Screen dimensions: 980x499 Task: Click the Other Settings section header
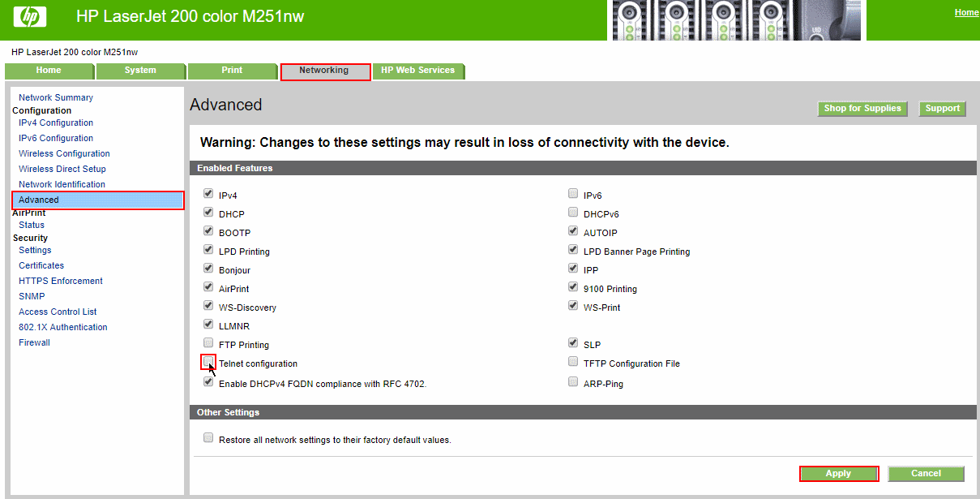[x=583, y=412]
